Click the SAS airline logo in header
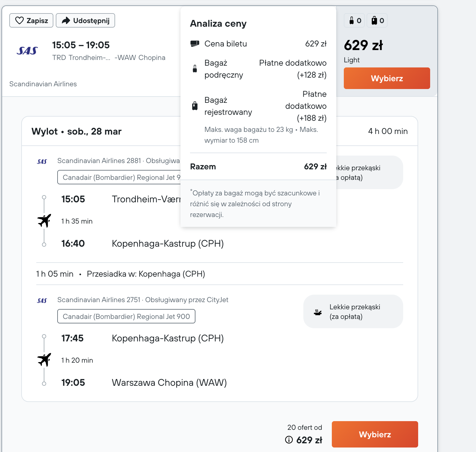 [x=27, y=51]
